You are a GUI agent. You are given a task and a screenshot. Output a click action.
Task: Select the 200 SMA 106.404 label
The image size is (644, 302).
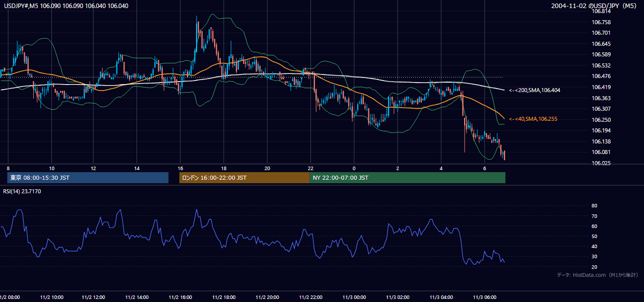tap(535, 90)
